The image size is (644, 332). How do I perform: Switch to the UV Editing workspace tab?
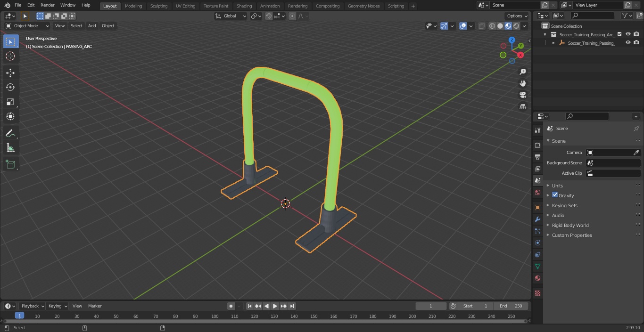click(185, 6)
